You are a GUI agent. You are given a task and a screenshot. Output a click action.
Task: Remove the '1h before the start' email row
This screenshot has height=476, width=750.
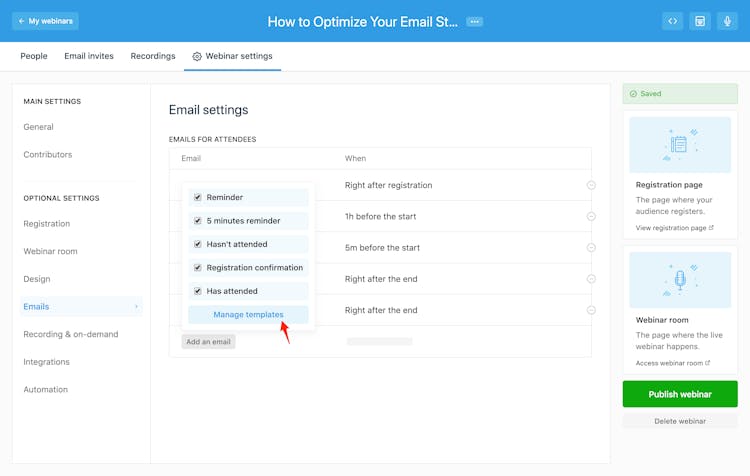pos(591,216)
